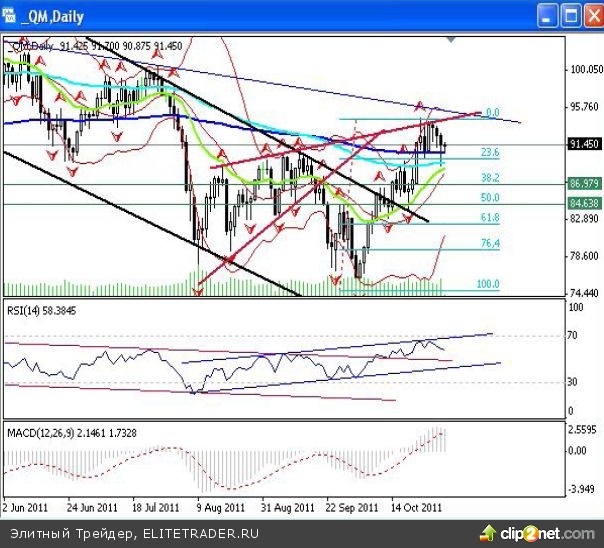
Task: Click the current price tag 91.450
Action: (x=584, y=144)
